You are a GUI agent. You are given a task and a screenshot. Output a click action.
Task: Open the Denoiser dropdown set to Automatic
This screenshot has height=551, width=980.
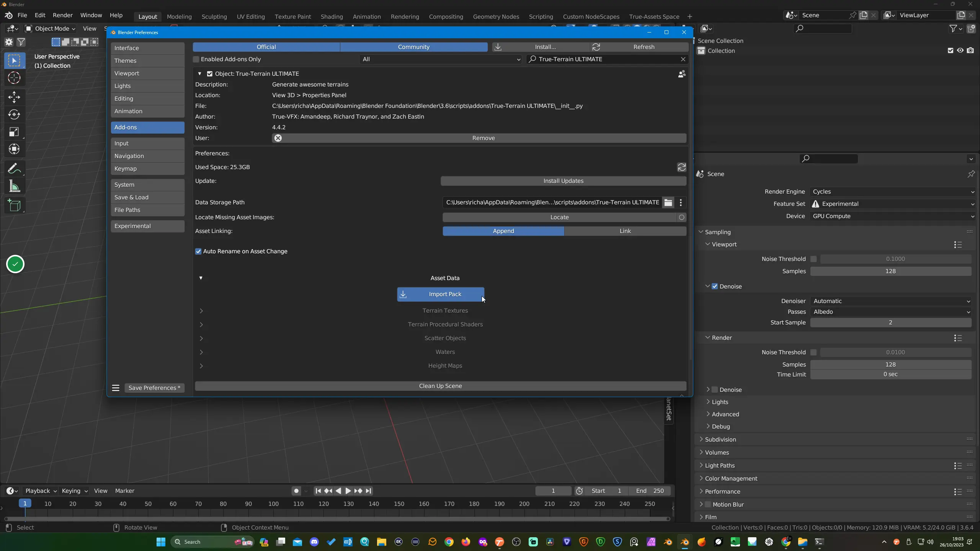891,301
